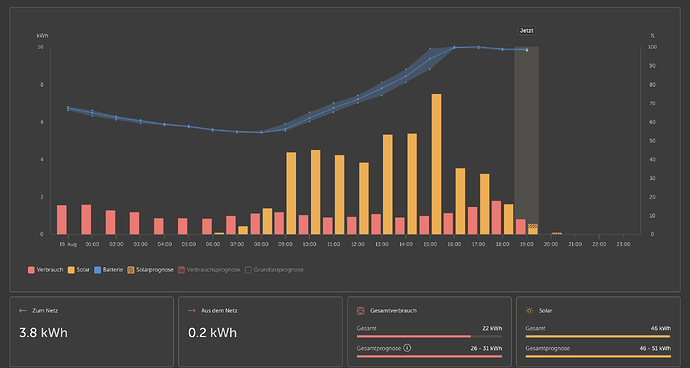
Task: Click the 23:00 time axis label
Action: 623,244
